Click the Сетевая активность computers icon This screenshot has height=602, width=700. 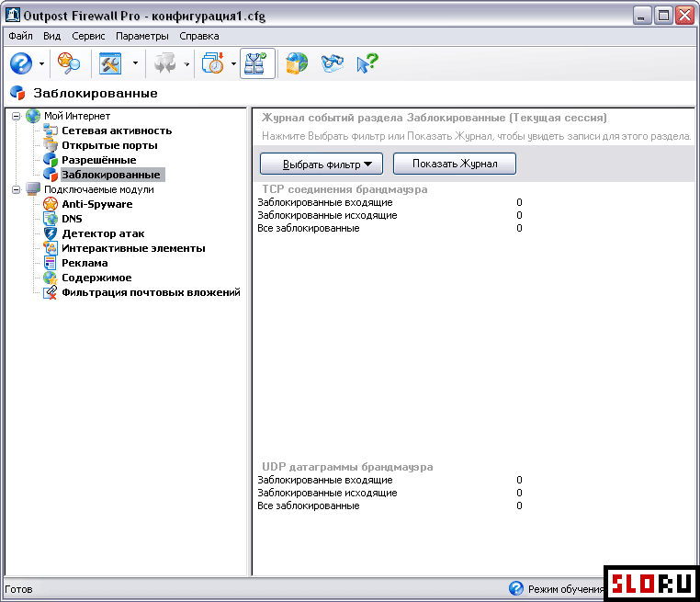[x=51, y=131]
